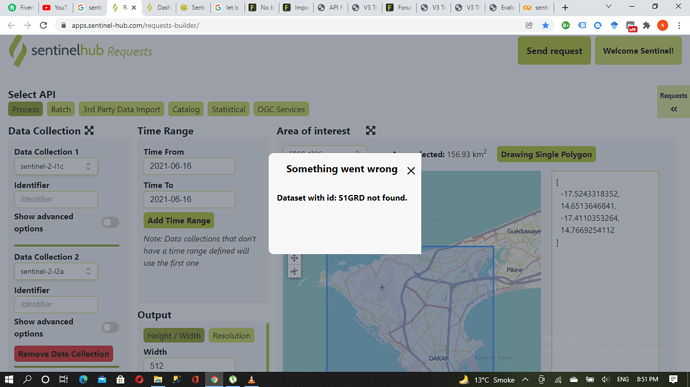
Task: Switch to the YouTube browser tab
Action: [55, 7]
